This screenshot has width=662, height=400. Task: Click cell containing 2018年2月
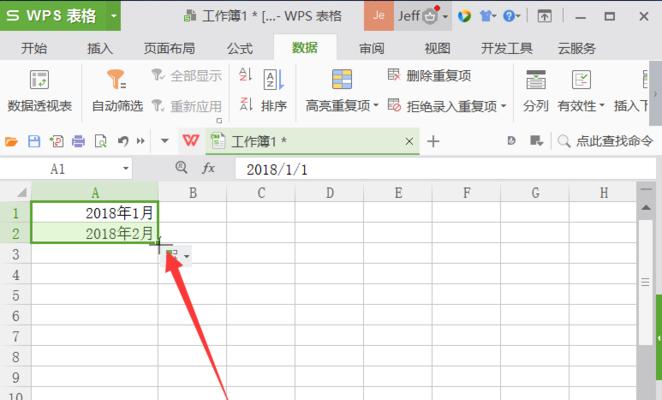(95, 233)
